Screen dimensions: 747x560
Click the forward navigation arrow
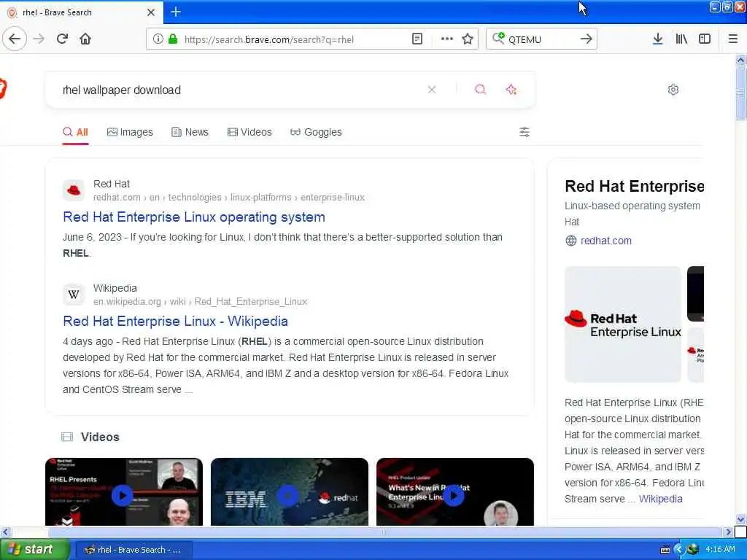39,39
